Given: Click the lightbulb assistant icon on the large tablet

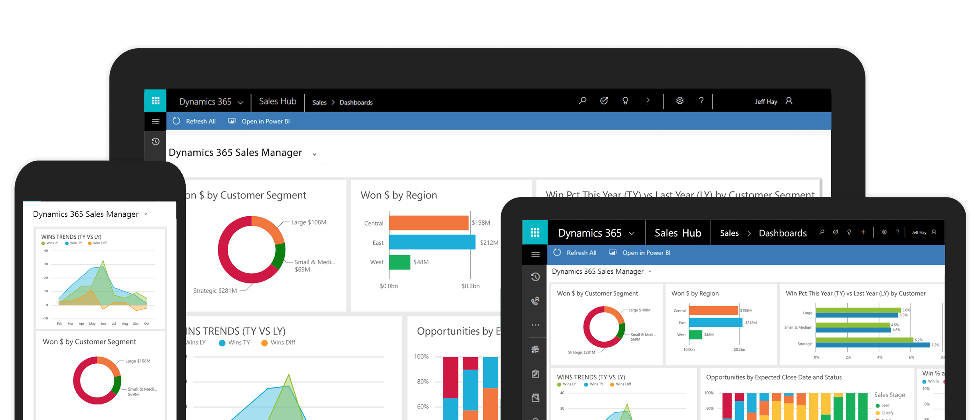Looking at the screenshot, I should pos(625,101).
